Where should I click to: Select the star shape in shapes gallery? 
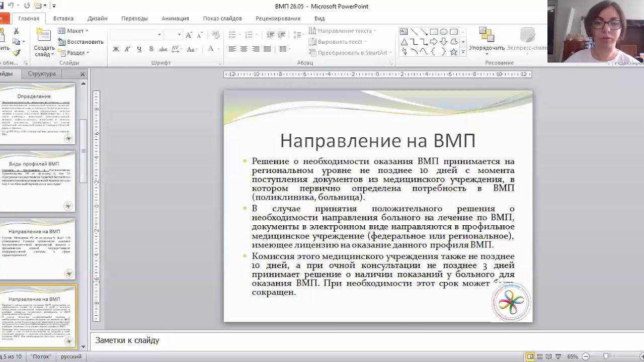pos(453,52)
